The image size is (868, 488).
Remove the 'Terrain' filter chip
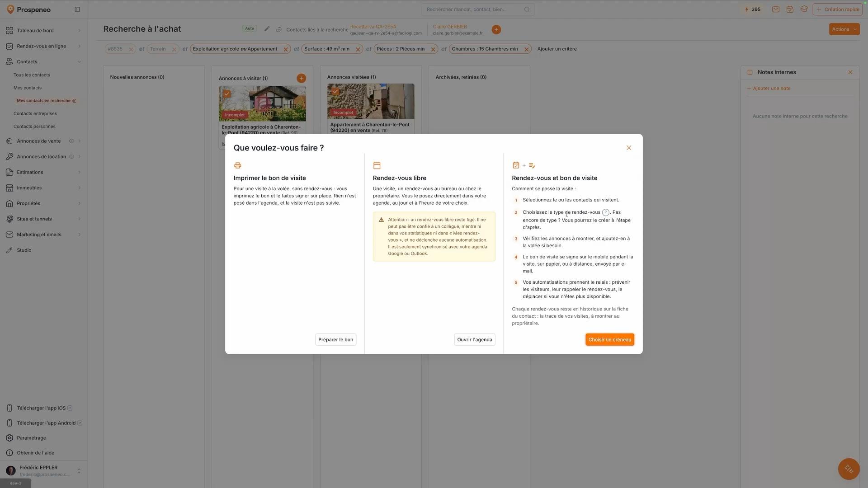pyautogui.click(x=174, y=49)
